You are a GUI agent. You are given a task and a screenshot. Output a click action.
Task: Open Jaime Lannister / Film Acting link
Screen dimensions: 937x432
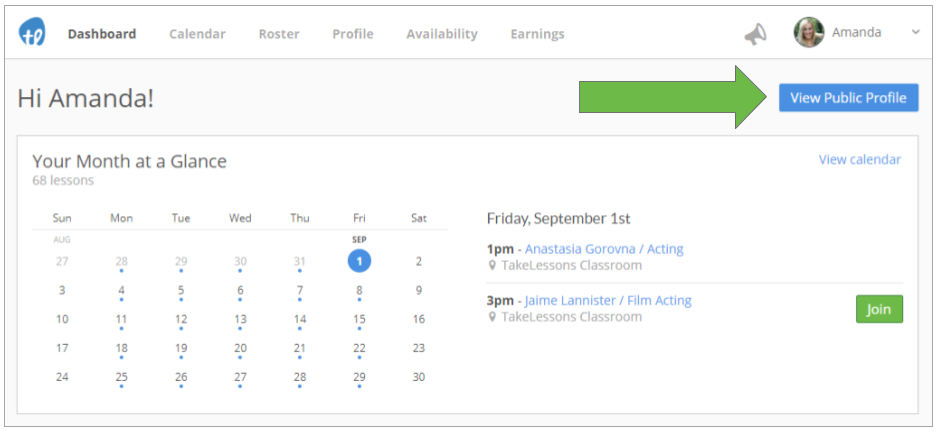(608, 300)
